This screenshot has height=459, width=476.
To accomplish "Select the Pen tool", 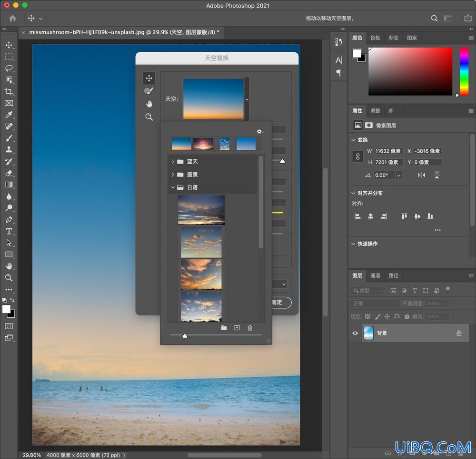I will point(9,220).
